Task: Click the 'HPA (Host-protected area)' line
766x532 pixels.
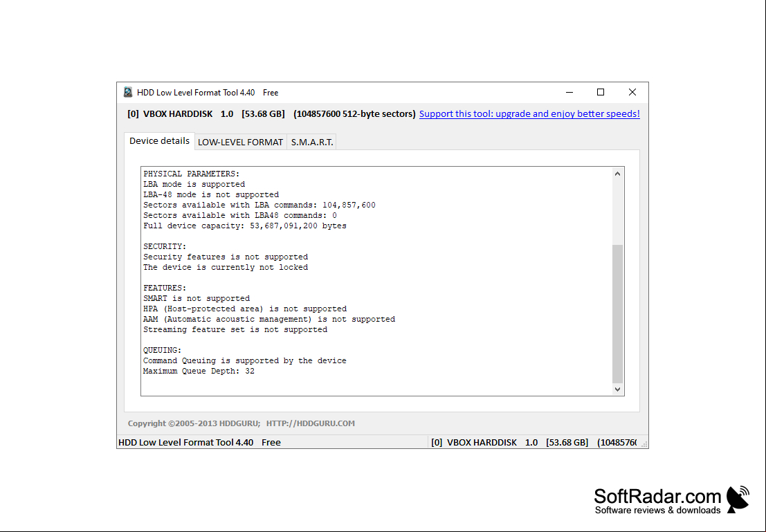Action: coord(245,309)
